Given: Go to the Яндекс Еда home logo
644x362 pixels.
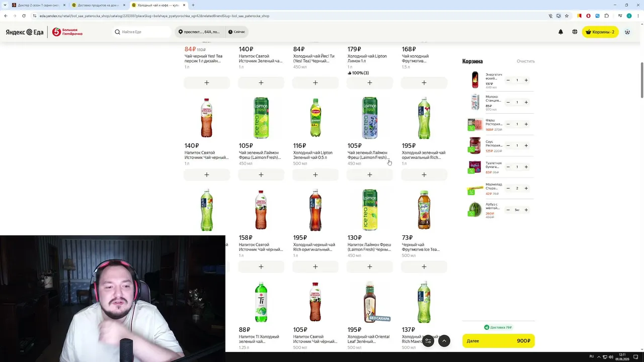Looking at the screenshot, I should click(x=25, y=32).
